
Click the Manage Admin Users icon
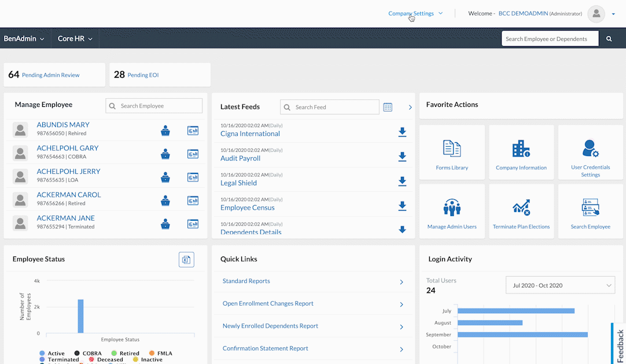452,207
